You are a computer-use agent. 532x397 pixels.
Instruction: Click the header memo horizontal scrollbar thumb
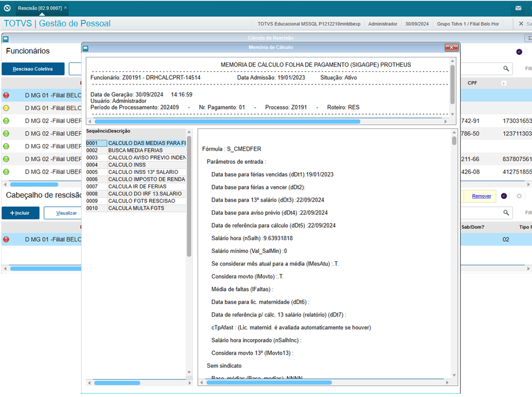(227, 121)
